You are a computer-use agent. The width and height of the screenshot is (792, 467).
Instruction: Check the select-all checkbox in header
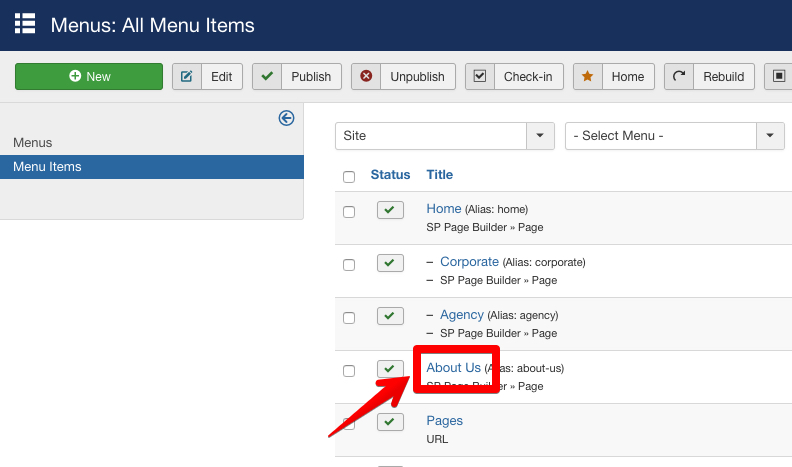349,177
